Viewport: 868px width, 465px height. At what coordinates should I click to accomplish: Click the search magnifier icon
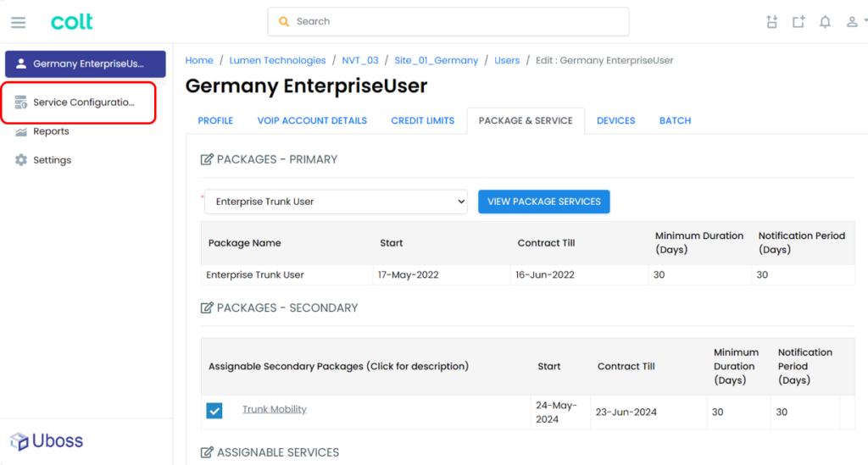click(x=284, y=21)
